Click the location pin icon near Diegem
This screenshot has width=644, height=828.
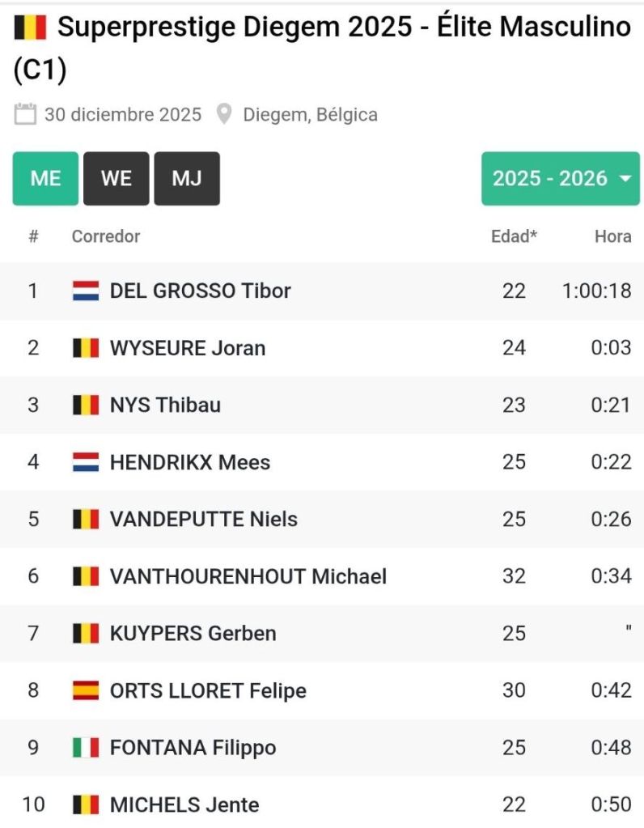(224, 114)
